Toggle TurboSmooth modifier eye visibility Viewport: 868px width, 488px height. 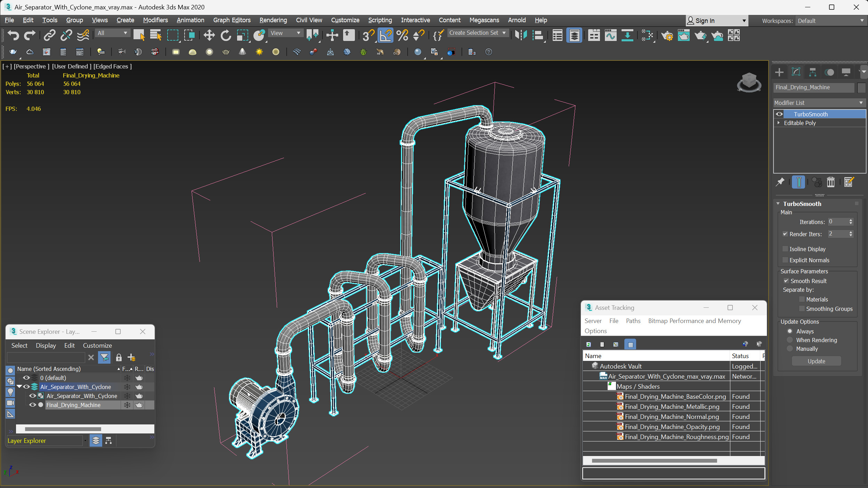click(779, 114)
